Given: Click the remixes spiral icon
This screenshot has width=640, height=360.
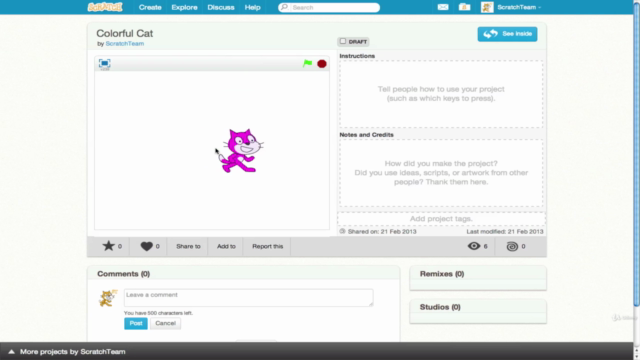Looking at the screenshot, I should [x=512, y=246].
